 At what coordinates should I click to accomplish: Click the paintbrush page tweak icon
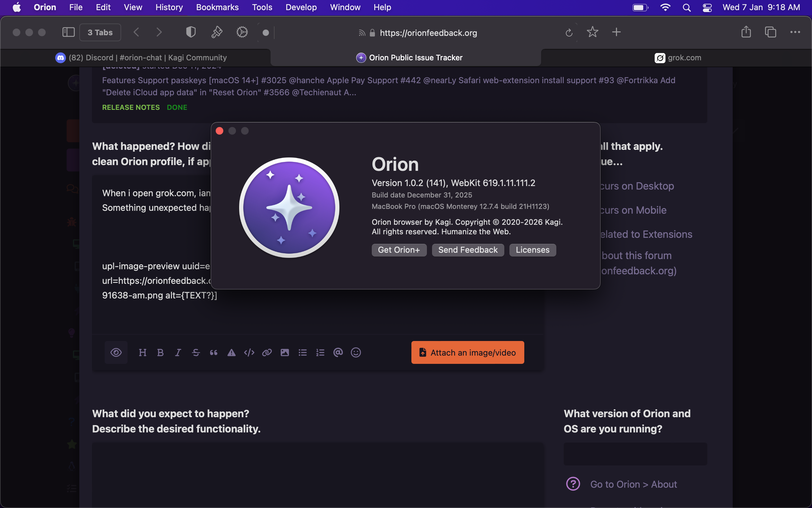(217, 32)
